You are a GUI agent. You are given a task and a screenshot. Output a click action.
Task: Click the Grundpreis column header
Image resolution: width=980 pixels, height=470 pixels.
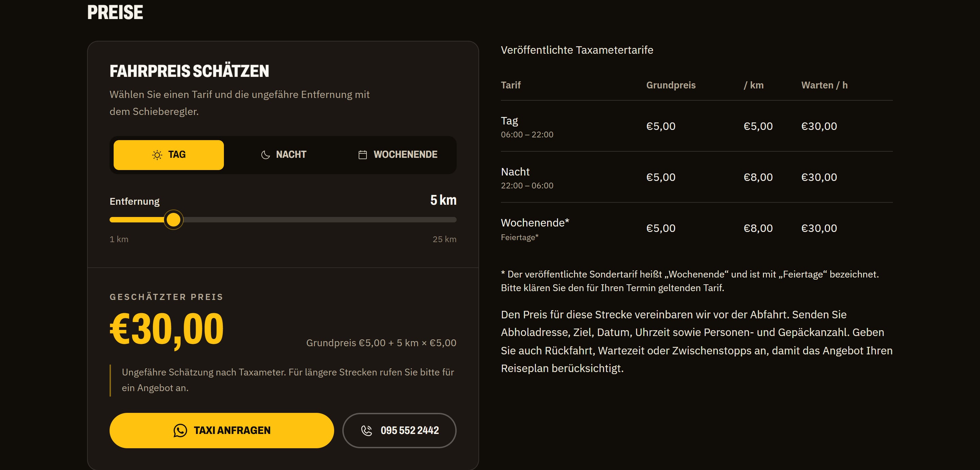click(671, 85)
